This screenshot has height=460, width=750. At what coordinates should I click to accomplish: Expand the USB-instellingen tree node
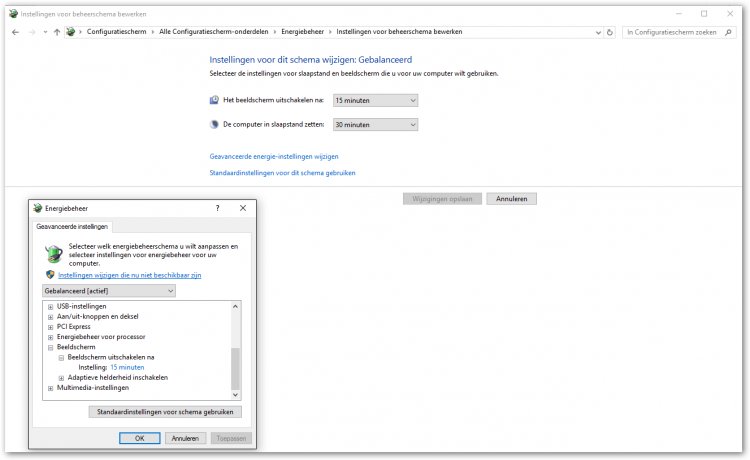point(50,306)
